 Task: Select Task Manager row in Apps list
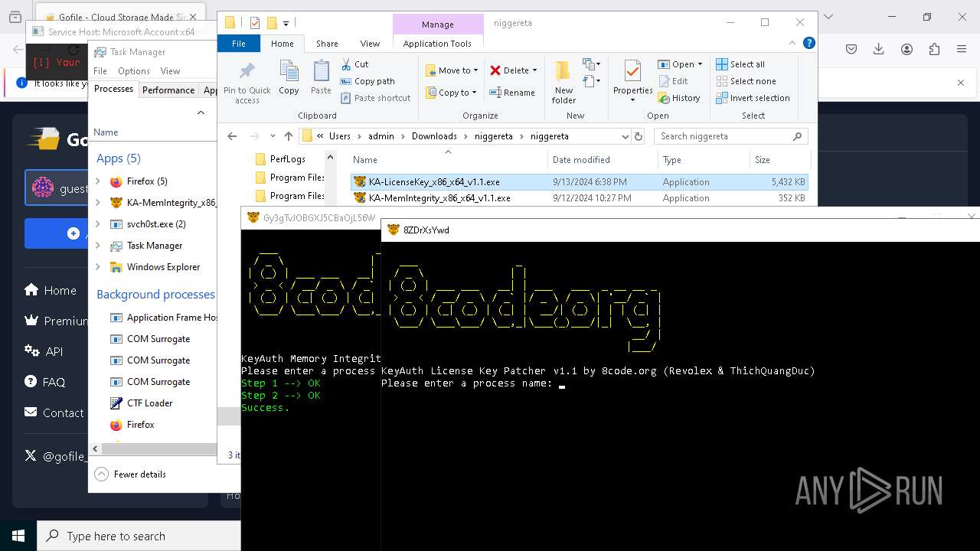[x=153, y=246]
